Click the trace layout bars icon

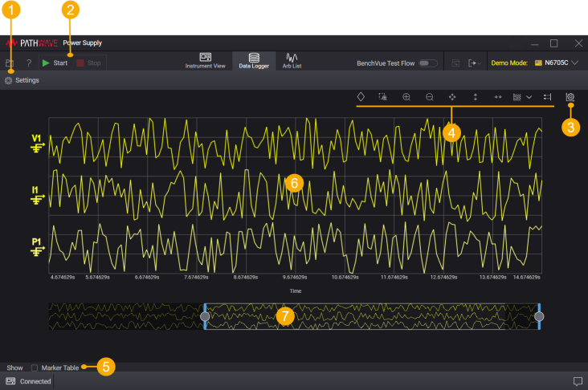tap(548, 97)
